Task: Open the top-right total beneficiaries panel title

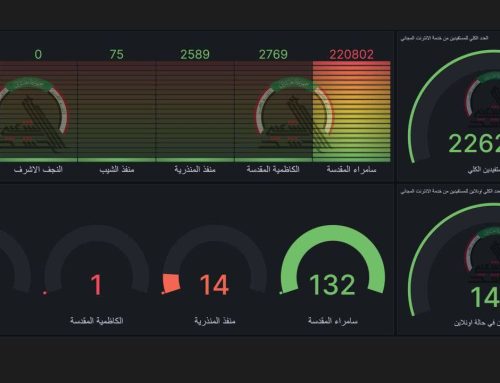Action: [444, 38]
